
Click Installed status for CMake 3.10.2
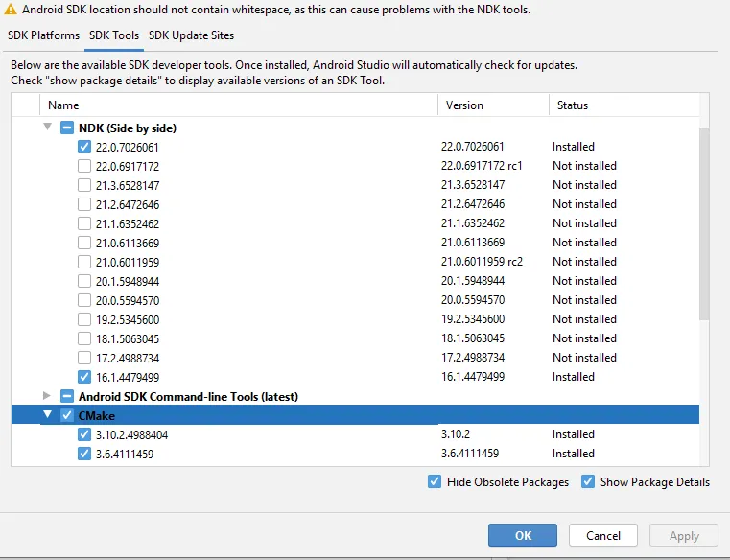[x=573, y=433]
